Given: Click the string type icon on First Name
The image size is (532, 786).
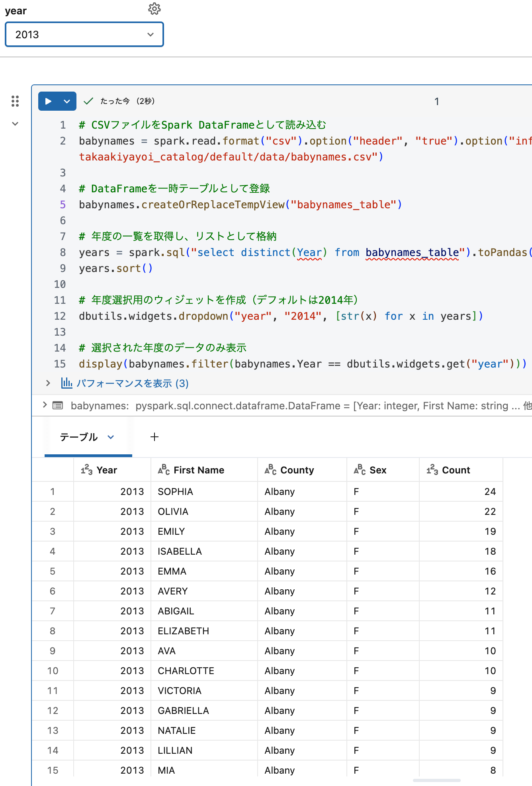Looking at the screenshot, I should pos(164,470).
